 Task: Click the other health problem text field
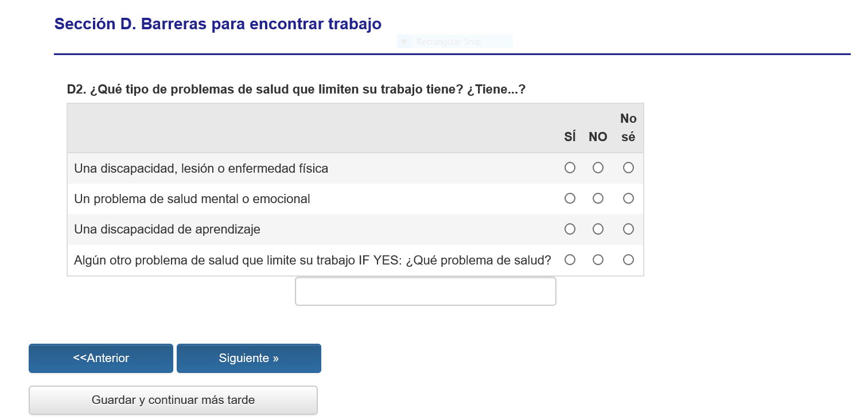tap(425, 291)
